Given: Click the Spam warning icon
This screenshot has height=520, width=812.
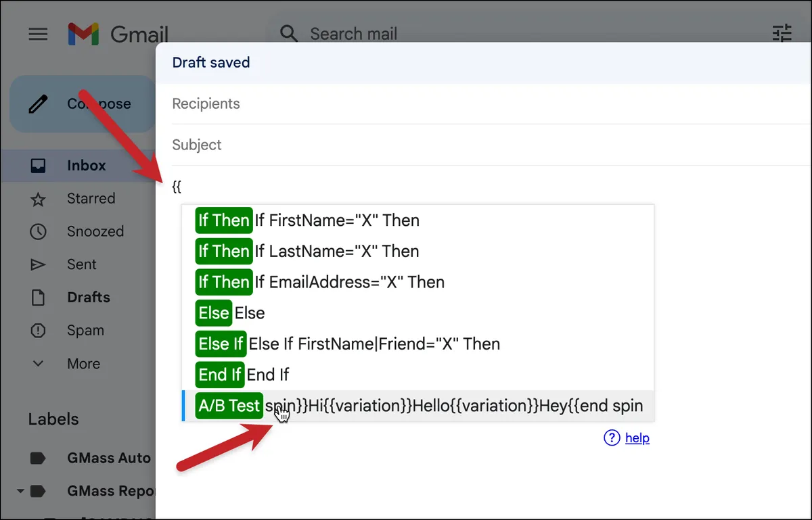Looking at the screenshot, I should [38, 331].
